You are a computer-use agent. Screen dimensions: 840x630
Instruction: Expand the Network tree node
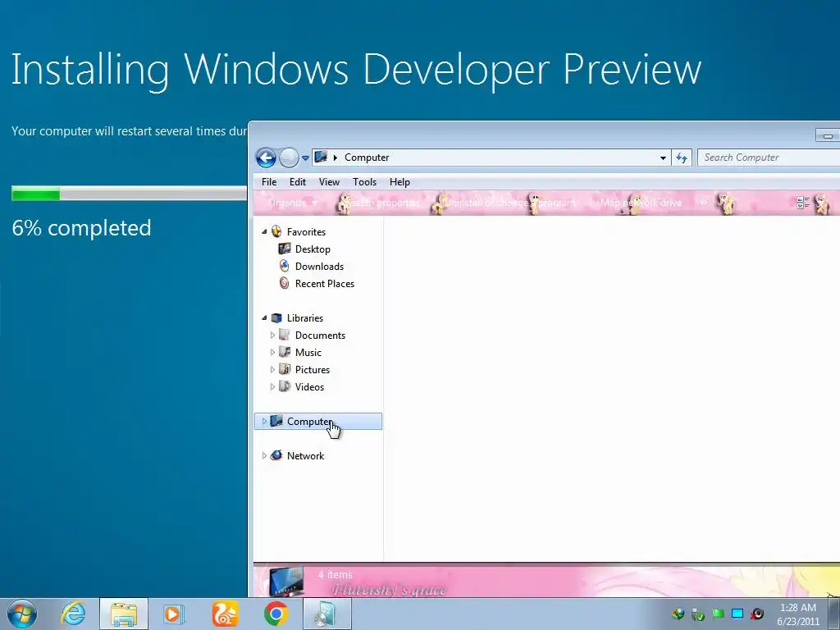point(264,456)
